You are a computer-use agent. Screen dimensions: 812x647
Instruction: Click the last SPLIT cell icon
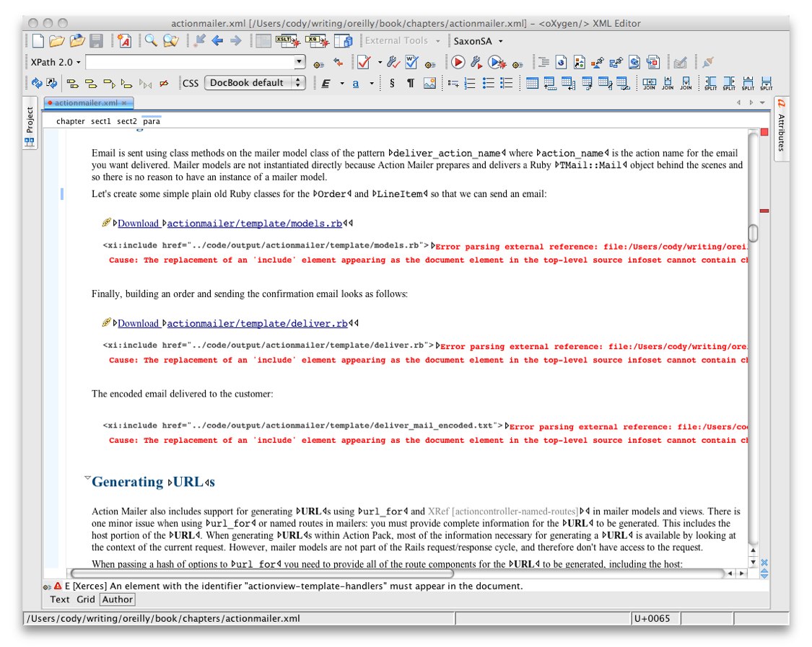coord(767,83)
